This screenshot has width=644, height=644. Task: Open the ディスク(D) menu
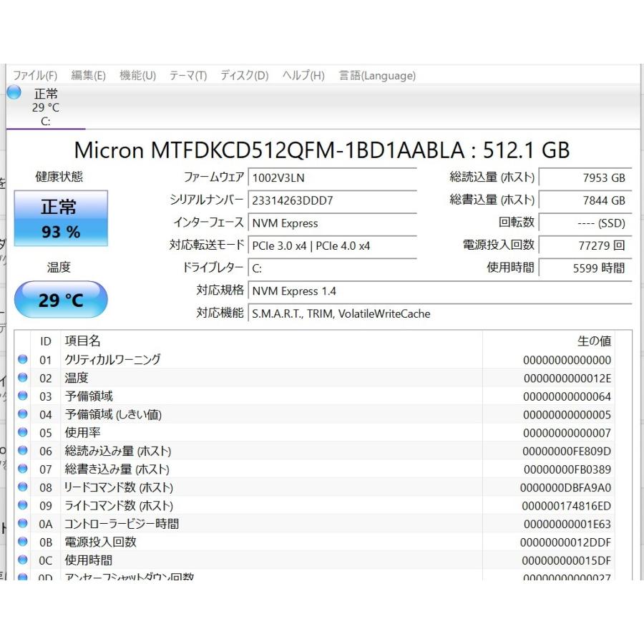point(245,76)
